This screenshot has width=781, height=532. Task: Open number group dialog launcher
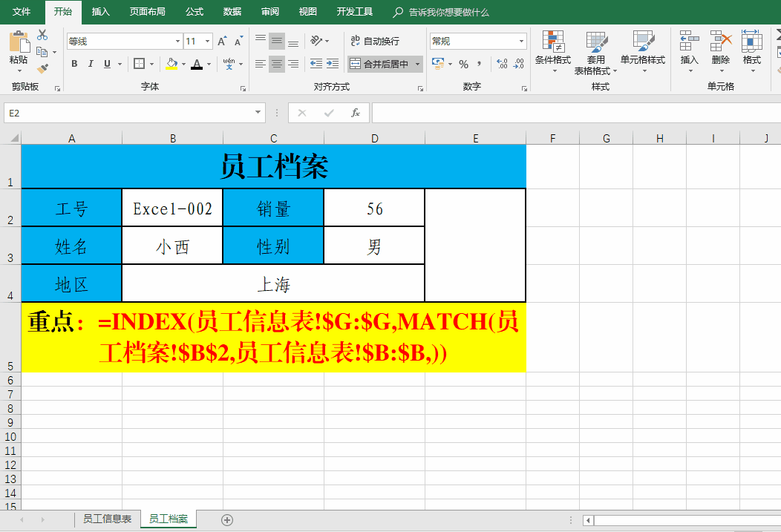point(524,88)
